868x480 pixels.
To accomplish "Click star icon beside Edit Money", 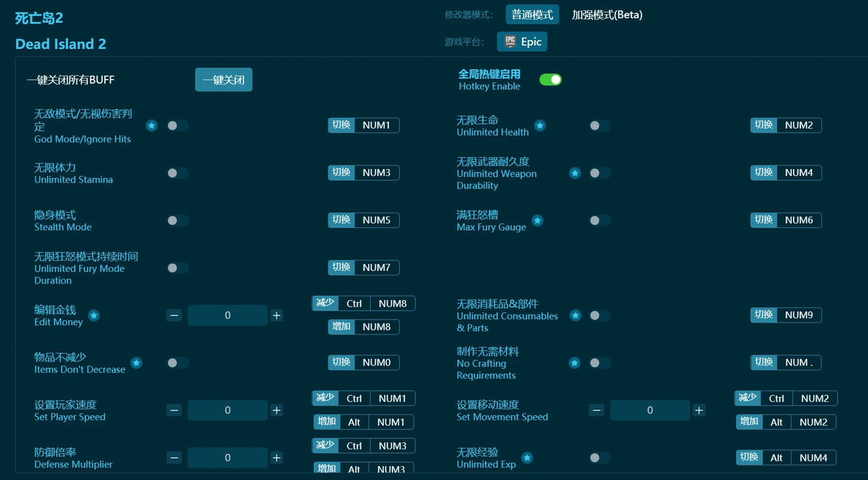I will [94, 315].
